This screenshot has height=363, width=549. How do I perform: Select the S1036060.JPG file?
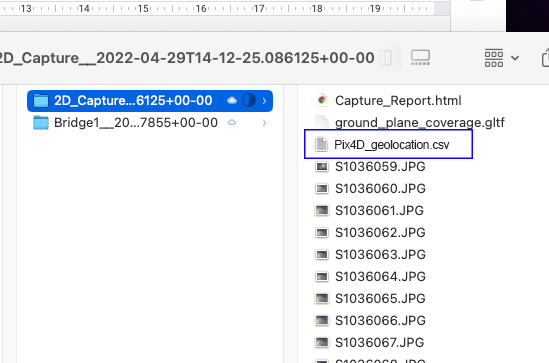tap(380, 189)
